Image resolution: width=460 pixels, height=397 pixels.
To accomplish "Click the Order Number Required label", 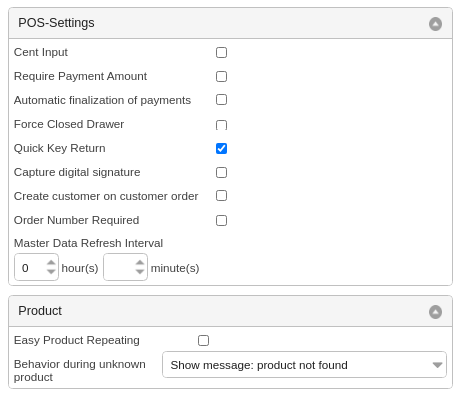I will tap(76, 220).
